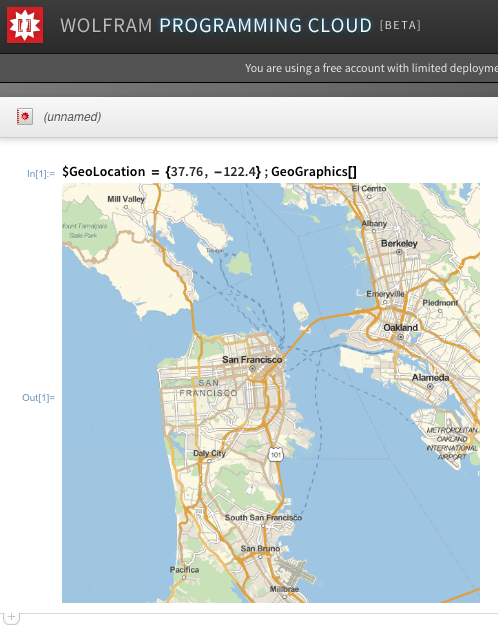The width and height of the screenshot is (498, 629).
Task: Click Mill Valley label on map
Action: pyautogui.click(x=126, y=199)
